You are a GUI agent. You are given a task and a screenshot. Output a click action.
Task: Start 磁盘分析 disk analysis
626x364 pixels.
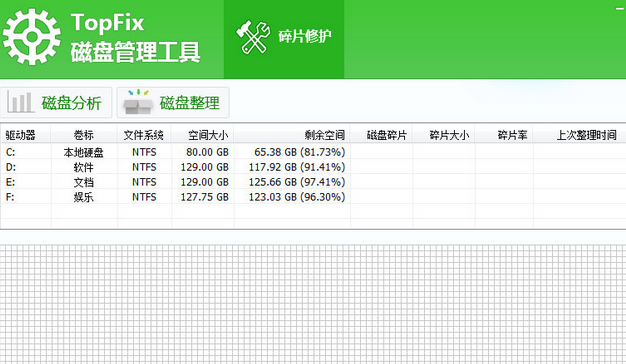point(56,103)
